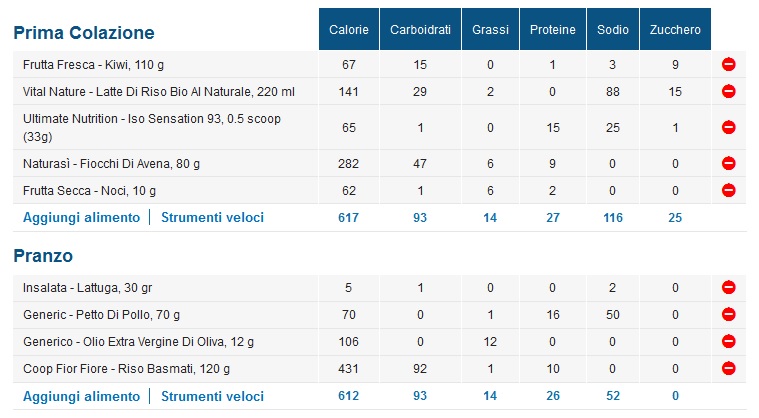Remove Petto Di Pollo 70 g

(729, 314)
